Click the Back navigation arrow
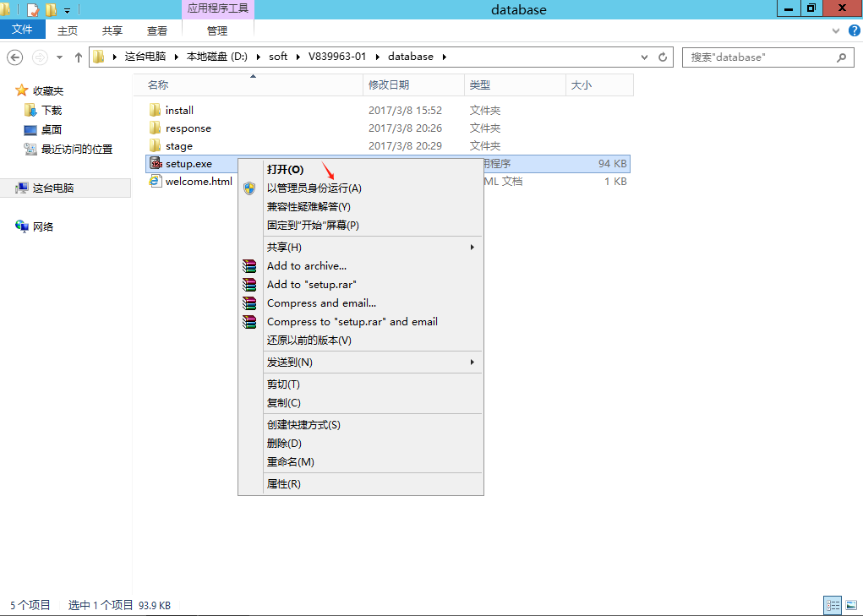This screenshot has height=616, width=863. click(15, 57)
